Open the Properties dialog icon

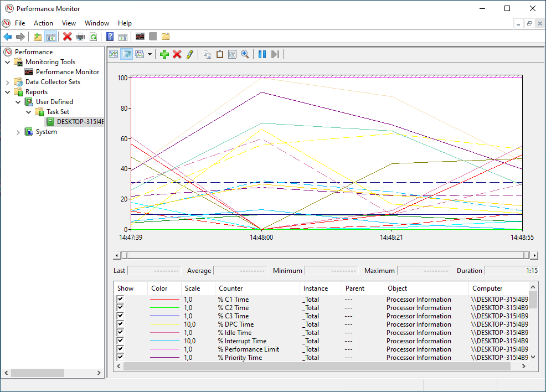pos(232,54)
